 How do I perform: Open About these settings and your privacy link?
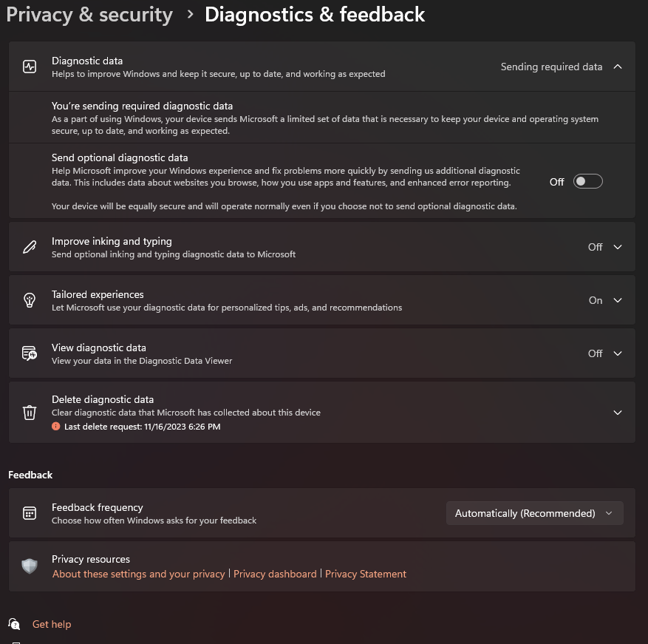tap(138, 574)
